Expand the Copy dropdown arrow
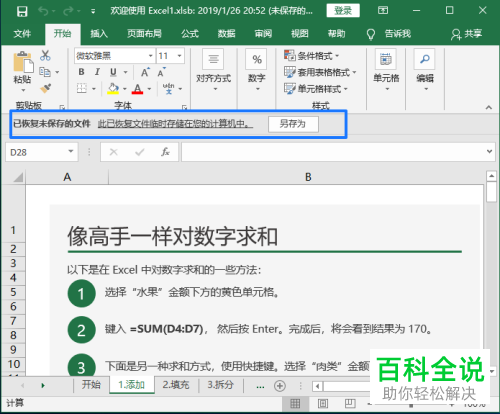500x414 pixels. pos(57,72)
